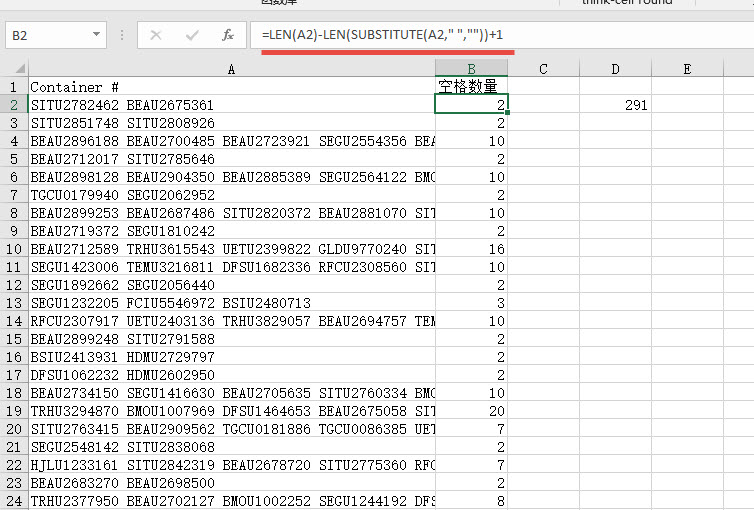Click cell 'SEGU1892662 SEGU2056440'
The image size is (754, 510).
232,285
